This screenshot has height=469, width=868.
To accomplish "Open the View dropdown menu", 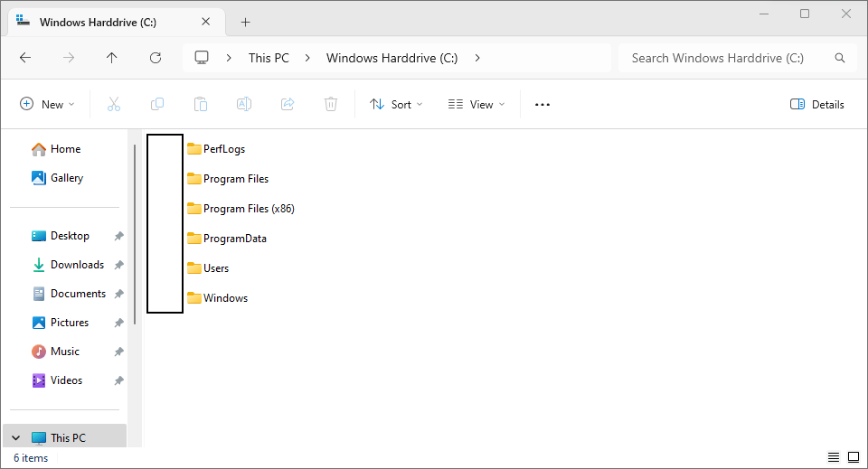I will click(476, 104).
